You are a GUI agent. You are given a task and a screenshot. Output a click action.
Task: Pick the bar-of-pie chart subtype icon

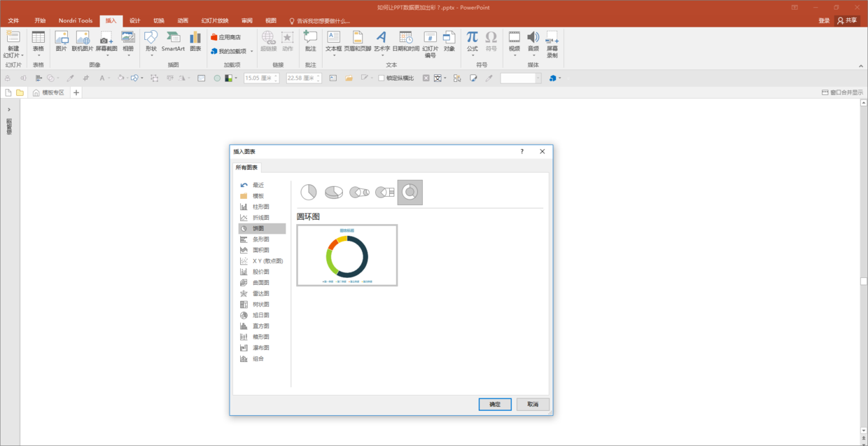point(384,193)
